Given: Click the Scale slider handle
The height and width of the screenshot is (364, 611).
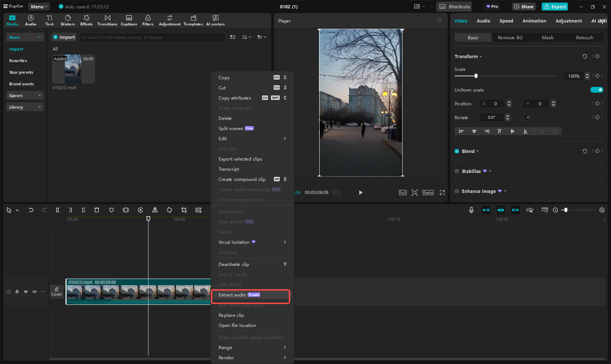Looking at the screenshot, I should pyautogui.click(x=476, y=76).
